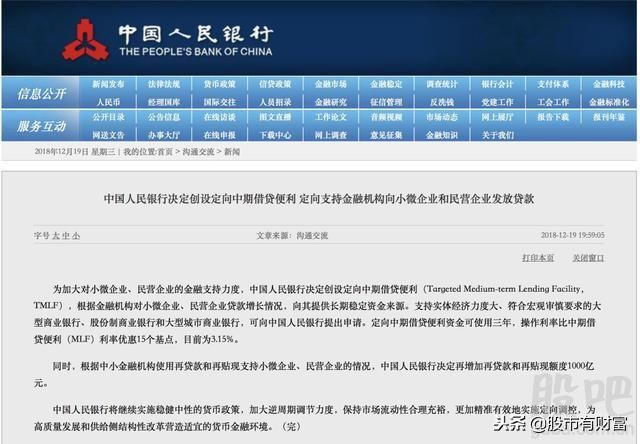640x444 pixels.
Task: Open 法律法规 menu item
Action: click(x=164, y=84)
